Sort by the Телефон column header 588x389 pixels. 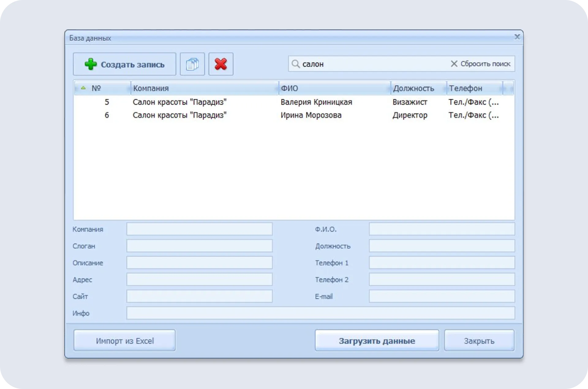474,88
